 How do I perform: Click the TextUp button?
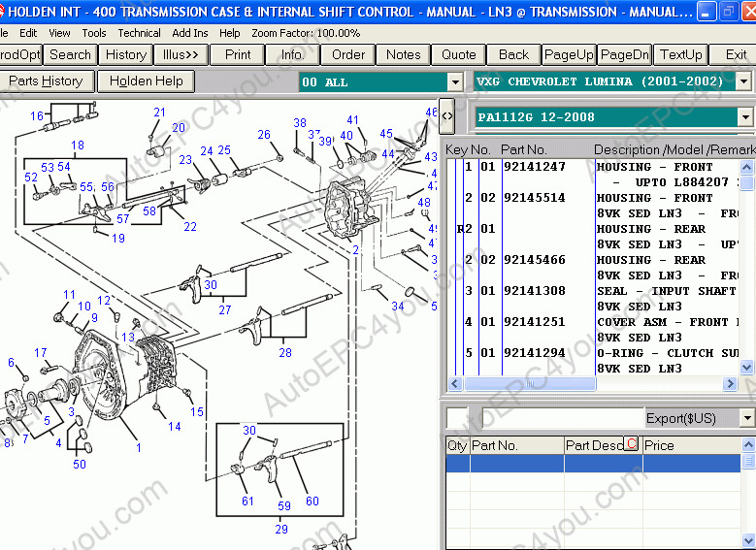tap(680, 54)
